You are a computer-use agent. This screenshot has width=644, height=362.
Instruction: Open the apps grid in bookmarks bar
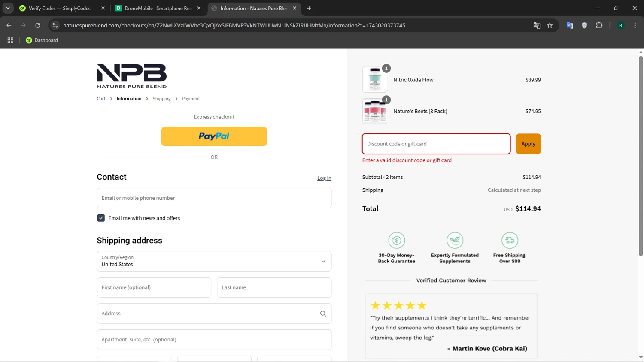click(10, 40)
